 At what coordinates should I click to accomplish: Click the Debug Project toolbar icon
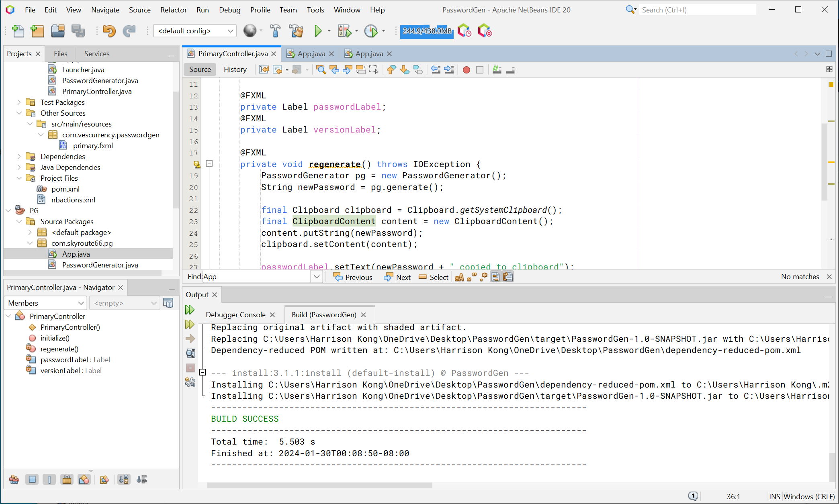(x=344, y=31)
